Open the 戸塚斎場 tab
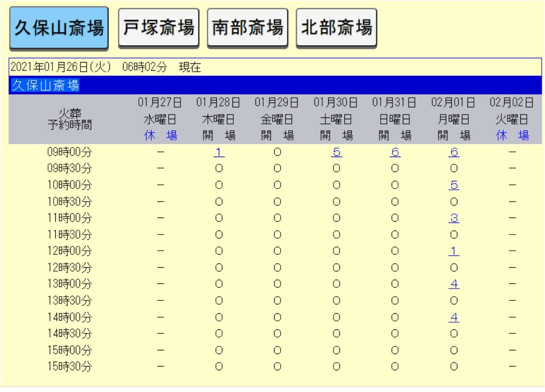 tap(158, 28)
